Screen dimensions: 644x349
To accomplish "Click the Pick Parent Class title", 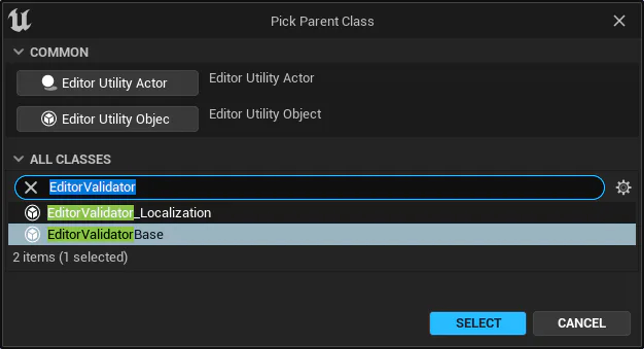I will click(322, 21).
